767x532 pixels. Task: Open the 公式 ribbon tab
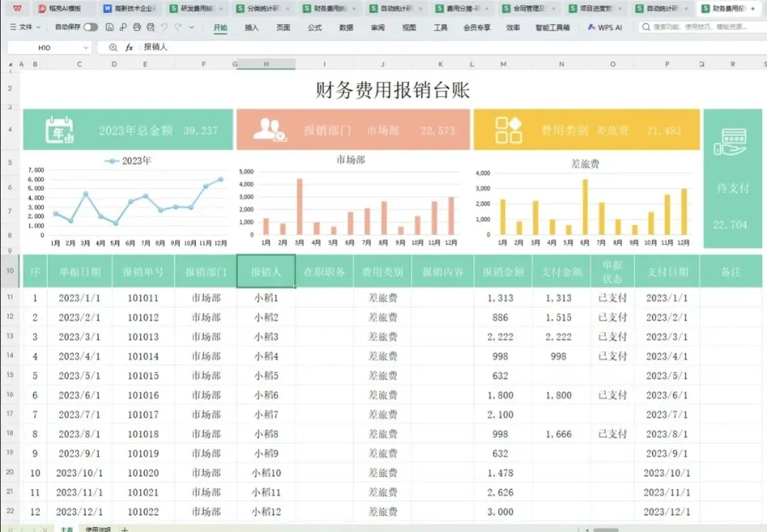coord(315,28)
